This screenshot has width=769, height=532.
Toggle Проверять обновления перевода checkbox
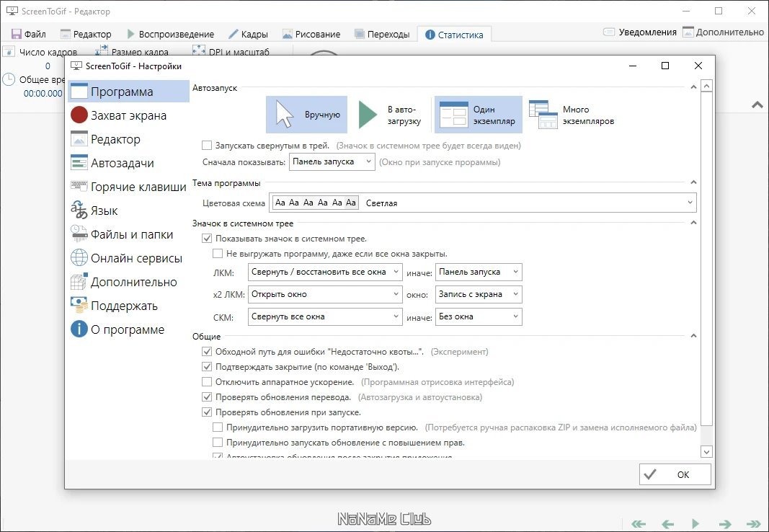click(x=206, y=397)
